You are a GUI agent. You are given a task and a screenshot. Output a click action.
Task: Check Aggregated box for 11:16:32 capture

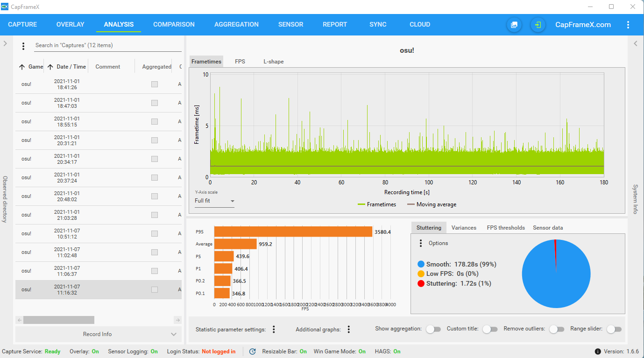tap(155, 290)
